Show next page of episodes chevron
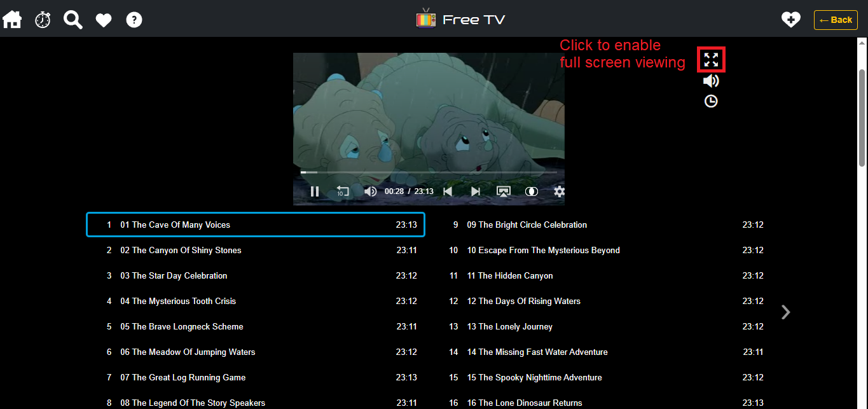Viewport: 868px width, 409px height. pos(786,312)
